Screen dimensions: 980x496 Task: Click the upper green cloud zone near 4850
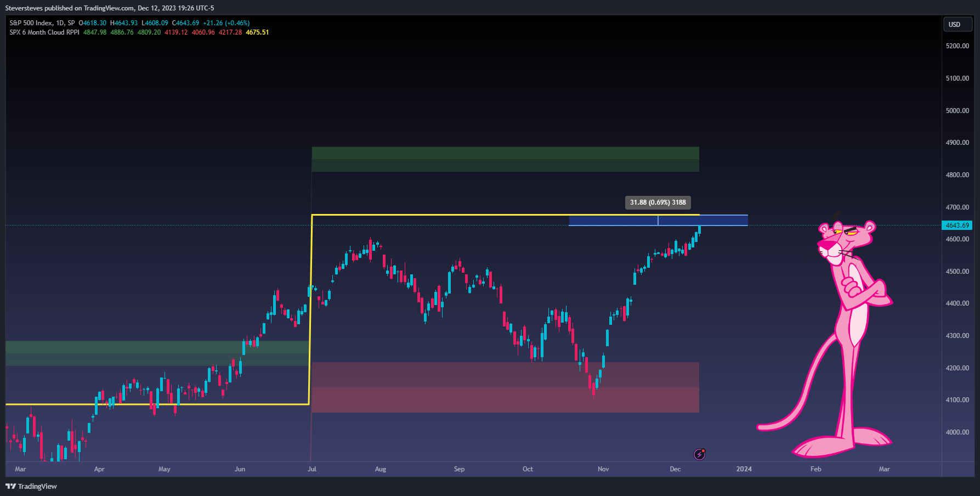pos(505,159)
